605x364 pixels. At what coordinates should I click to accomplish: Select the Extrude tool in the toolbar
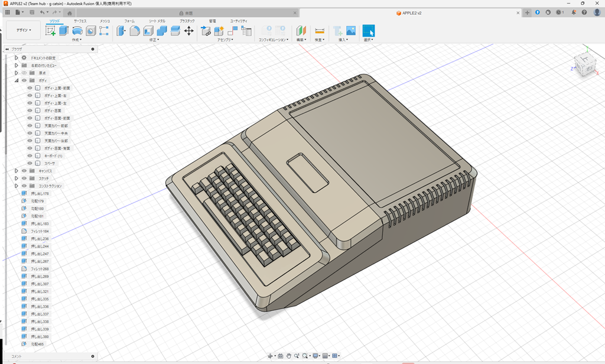coord(64,30)
